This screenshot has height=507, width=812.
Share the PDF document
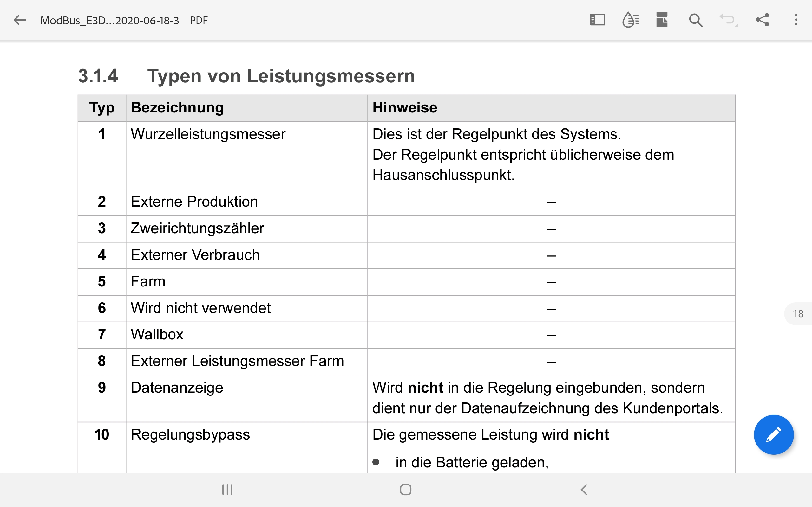[762, 20]
